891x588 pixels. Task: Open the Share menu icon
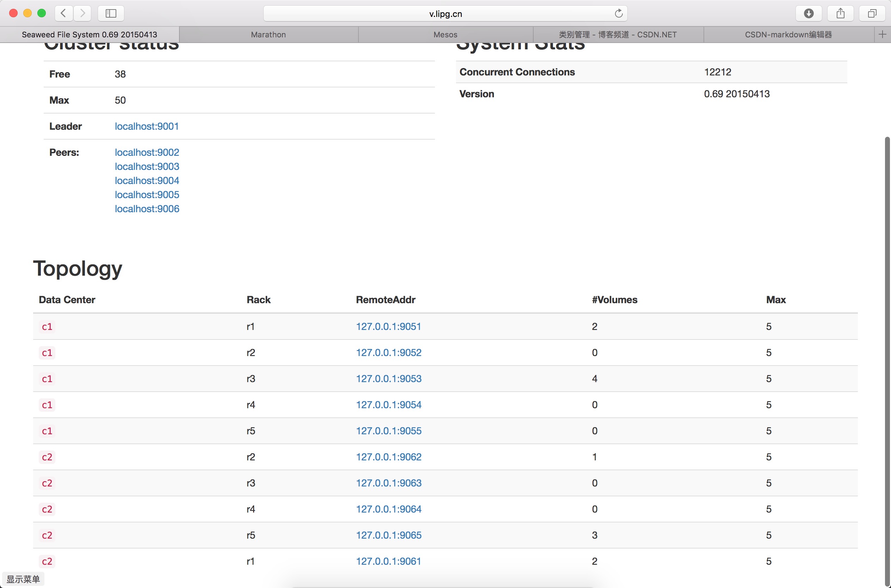[x=840, y=13]
